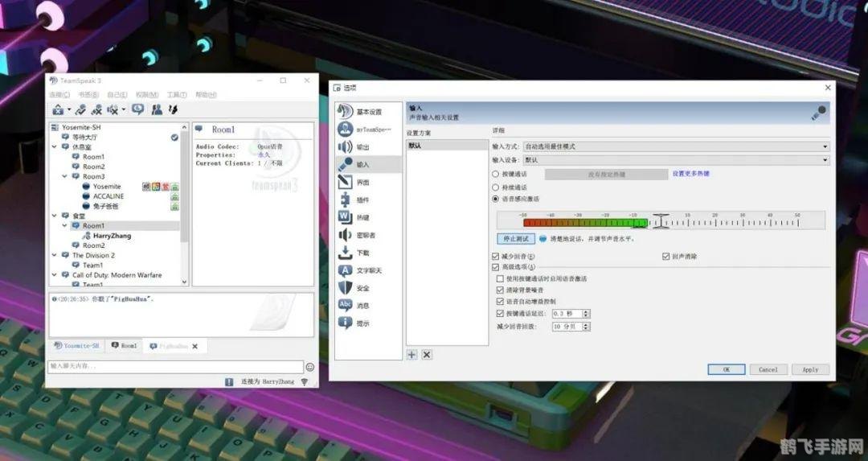Click the lightning bolt toolbar icon
This screenshot has width=868, height=461.
click(174, 109)
